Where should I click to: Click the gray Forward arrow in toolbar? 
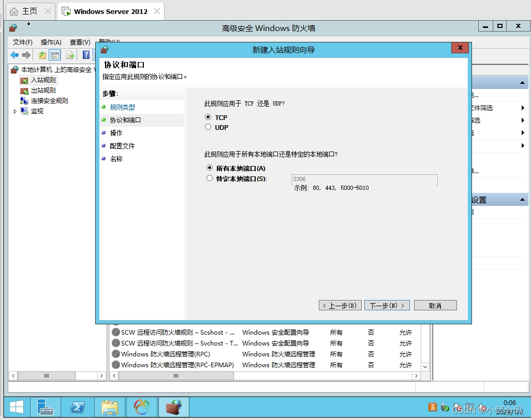click(x=26, y=55)
